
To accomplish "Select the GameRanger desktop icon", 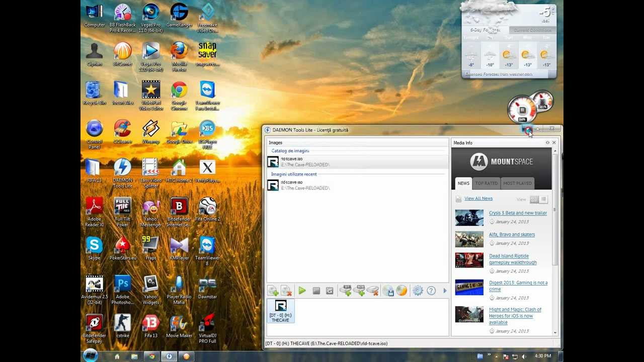I will [179, 16].
